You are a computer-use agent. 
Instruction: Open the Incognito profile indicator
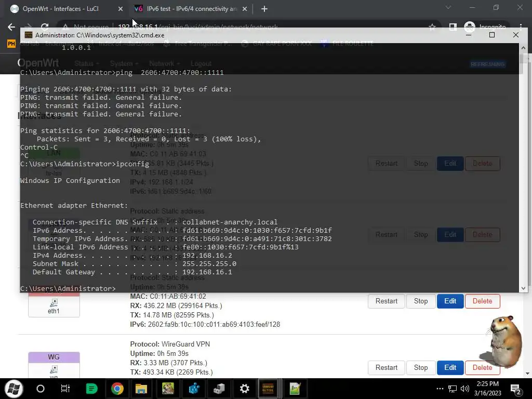click(485, 27)
